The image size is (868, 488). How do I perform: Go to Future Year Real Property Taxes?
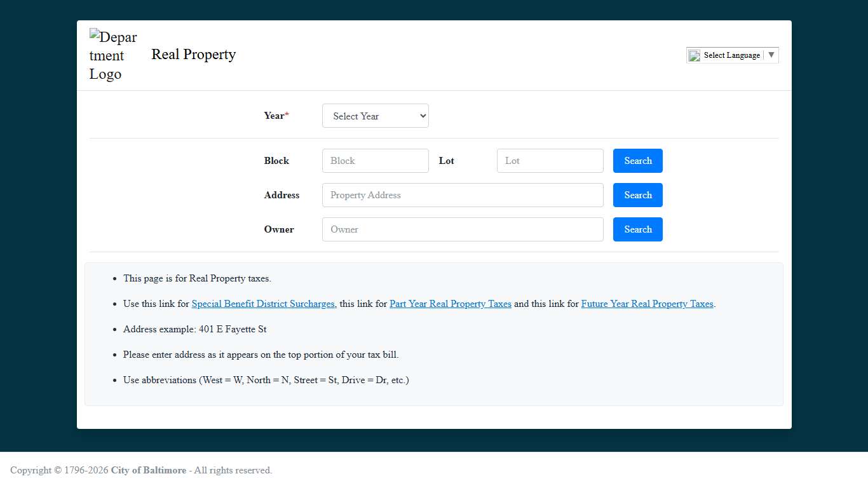(647, 304)
